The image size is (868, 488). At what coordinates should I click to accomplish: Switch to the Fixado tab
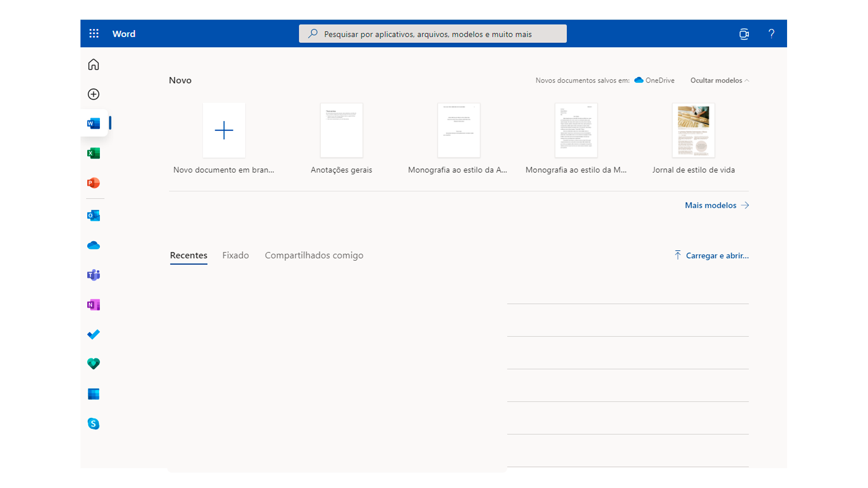click(x=236, y=255)
